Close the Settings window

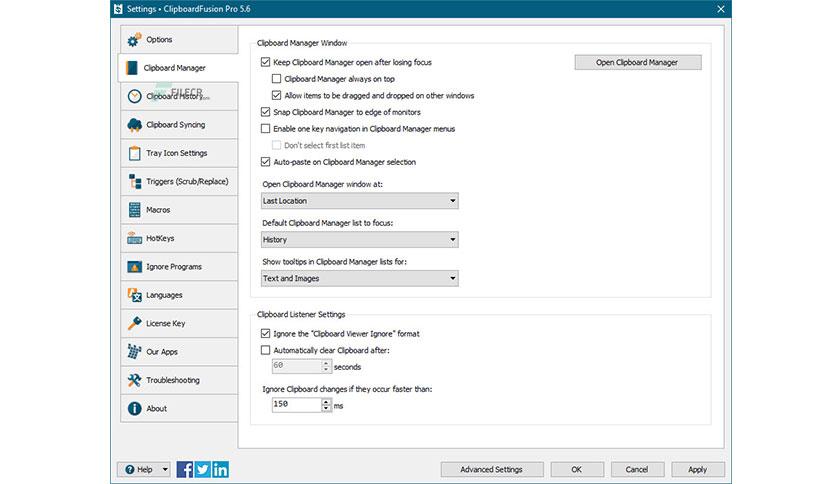pos(720,9)
